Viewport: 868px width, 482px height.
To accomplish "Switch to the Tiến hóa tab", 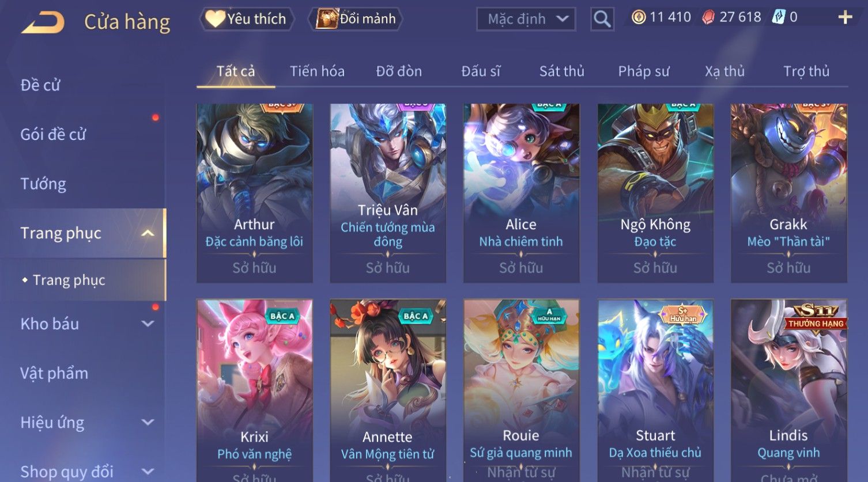I will point(317,71).
